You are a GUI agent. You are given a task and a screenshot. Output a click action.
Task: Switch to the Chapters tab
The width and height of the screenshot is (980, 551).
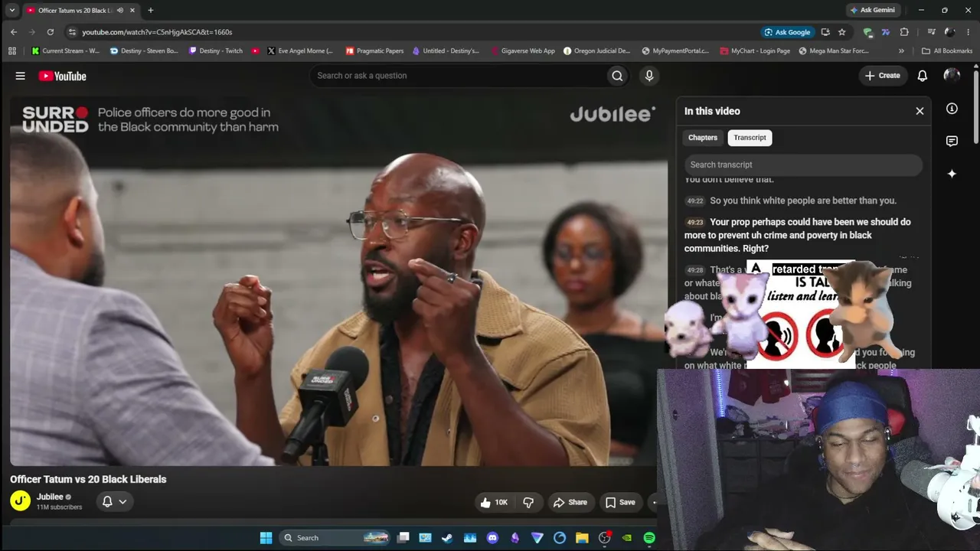pos(703,138)
